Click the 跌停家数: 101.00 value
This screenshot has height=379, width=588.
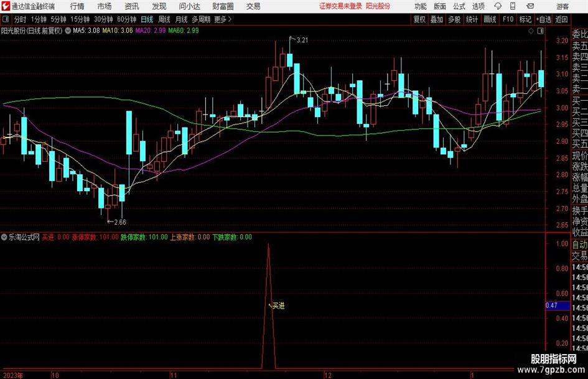[144, 237]
